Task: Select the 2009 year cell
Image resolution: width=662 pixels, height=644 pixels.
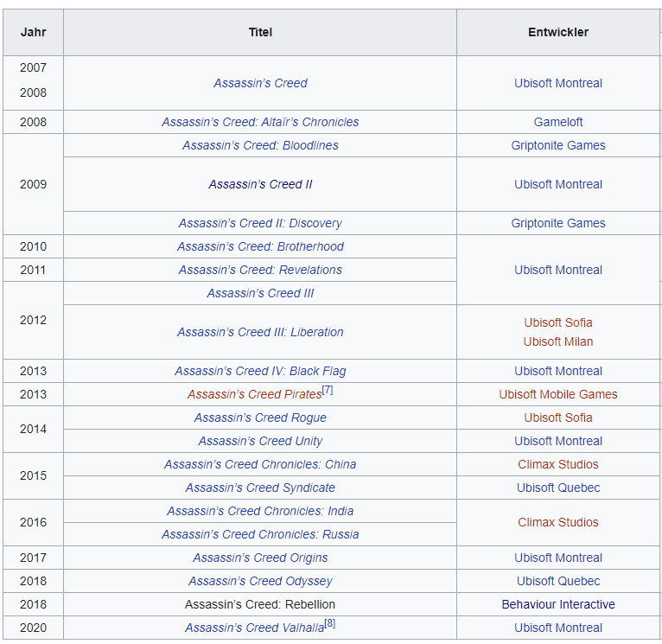Action: coord(34,184)
